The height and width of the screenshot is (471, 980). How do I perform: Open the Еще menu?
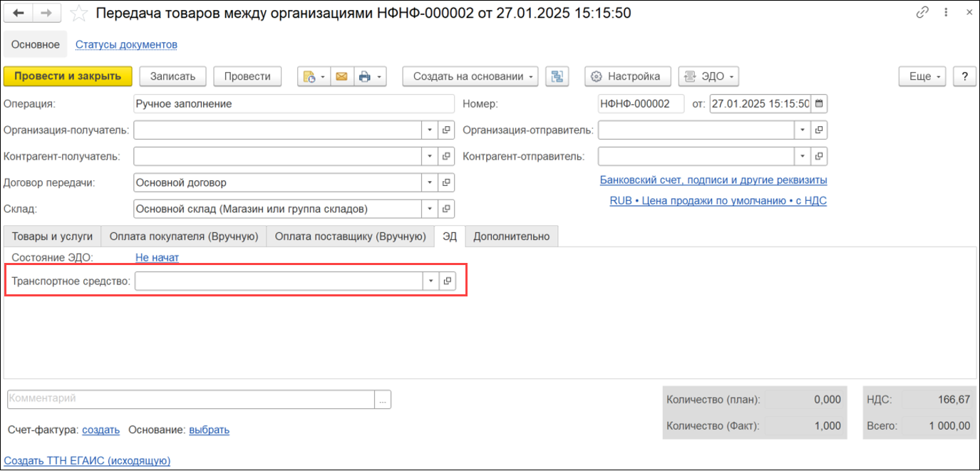[926, 76]
